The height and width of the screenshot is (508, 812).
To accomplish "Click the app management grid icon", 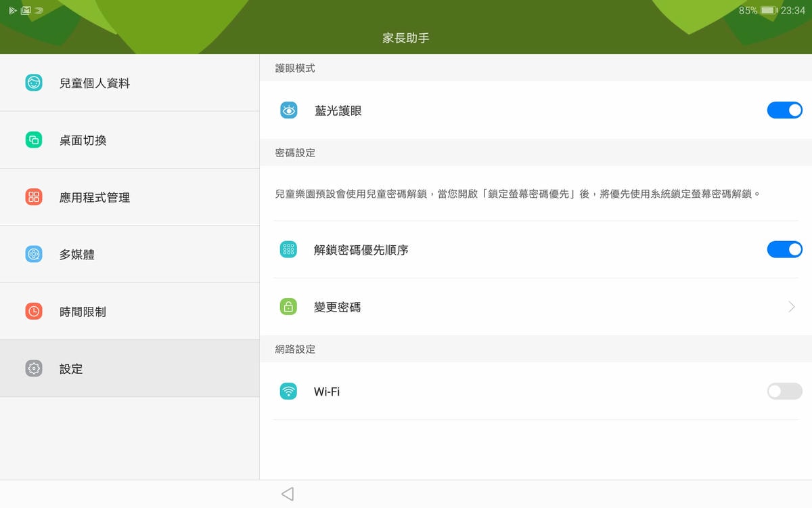I will [x=34, y=197].
